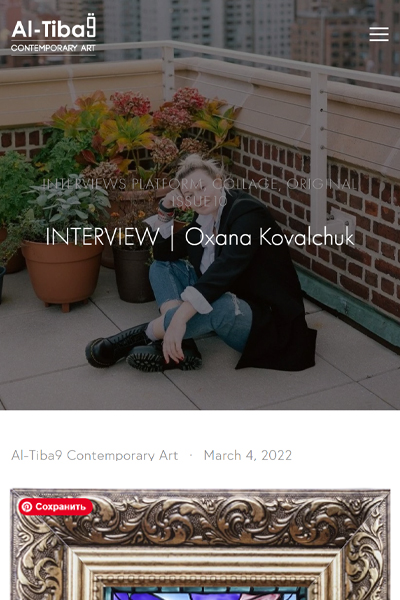Click the Pinterest logo on the save button

pyautogui.click(x=27, y=507)
